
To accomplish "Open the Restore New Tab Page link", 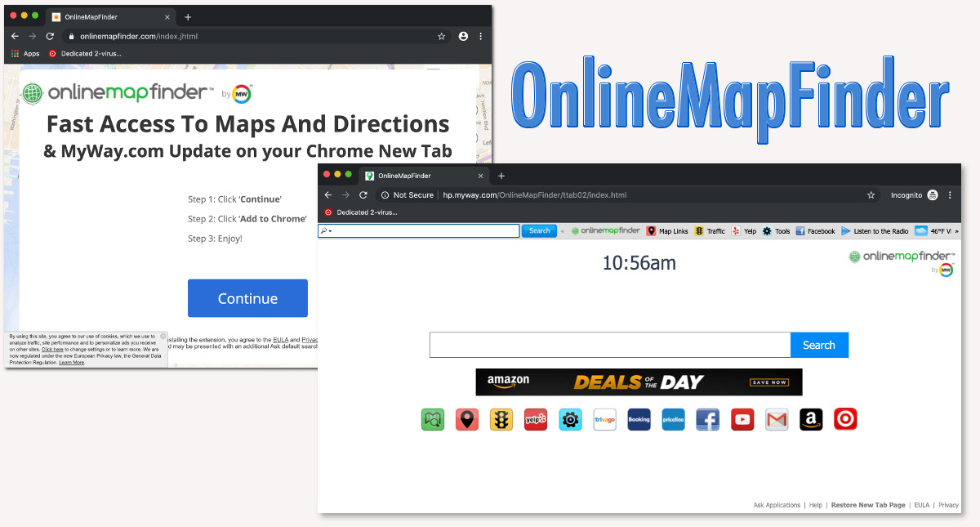I will coord(868,505).
